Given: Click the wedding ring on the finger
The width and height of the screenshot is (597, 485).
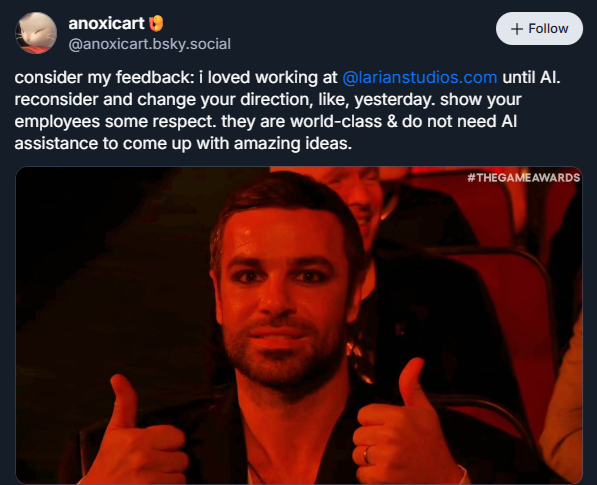Looking at the screenshot, I should click(x=366, y=455).
